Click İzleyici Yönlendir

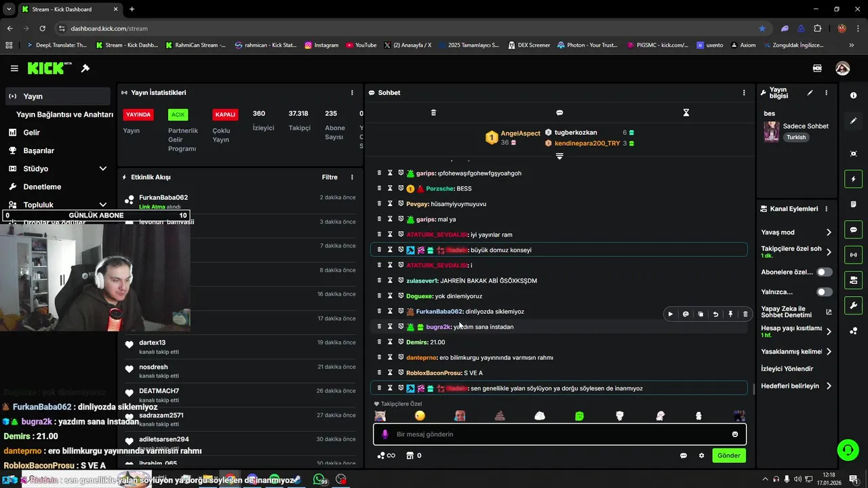coord(787,369)
